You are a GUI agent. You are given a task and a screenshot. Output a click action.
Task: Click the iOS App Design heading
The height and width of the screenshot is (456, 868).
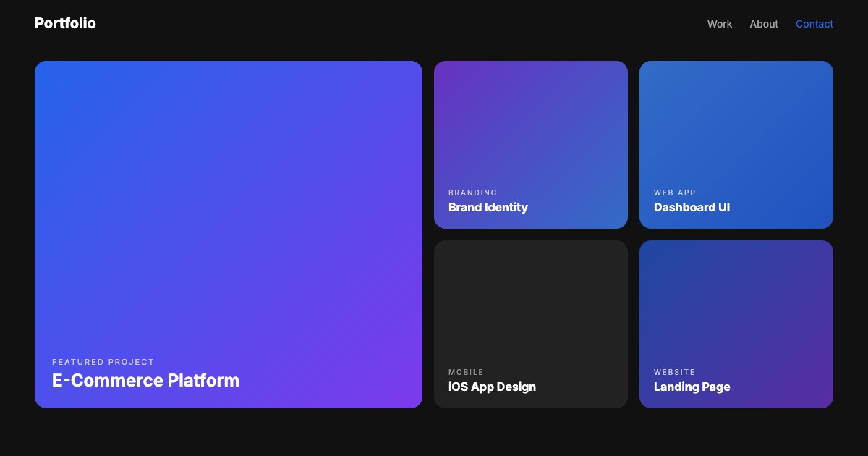pos(492,387)
